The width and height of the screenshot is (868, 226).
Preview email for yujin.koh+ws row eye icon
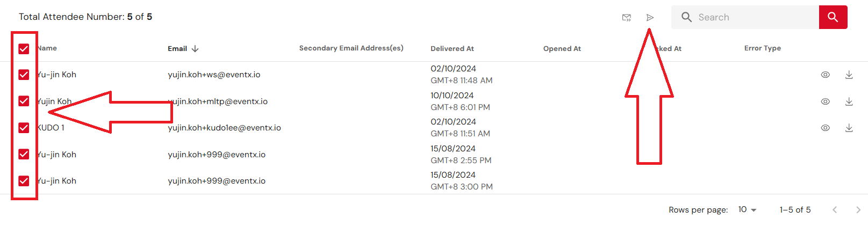pos(826,75)
